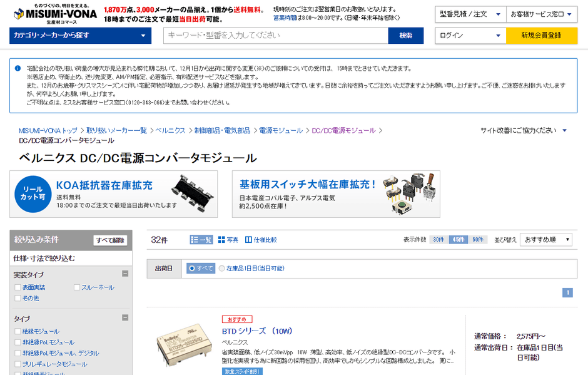Open DC/DC電源モジュール breadcrumb link

point(343,130)
